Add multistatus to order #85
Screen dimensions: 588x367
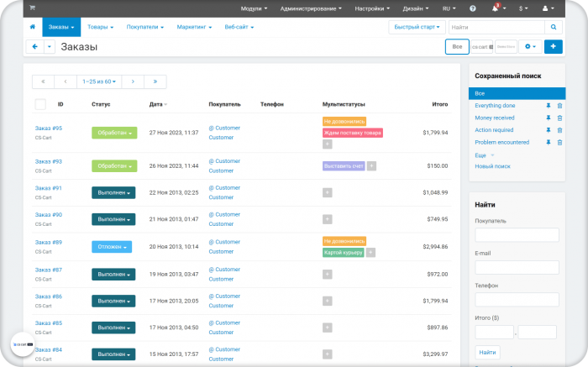coord(327,328)
